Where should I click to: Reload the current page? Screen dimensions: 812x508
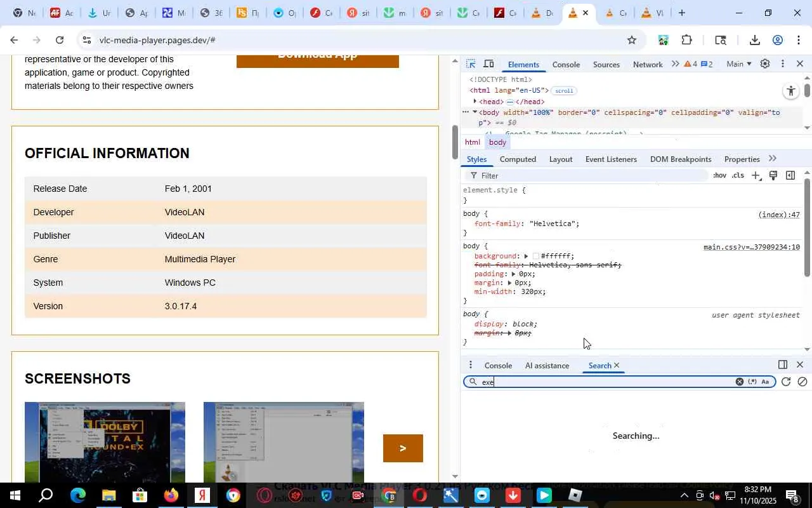point(59,40)
